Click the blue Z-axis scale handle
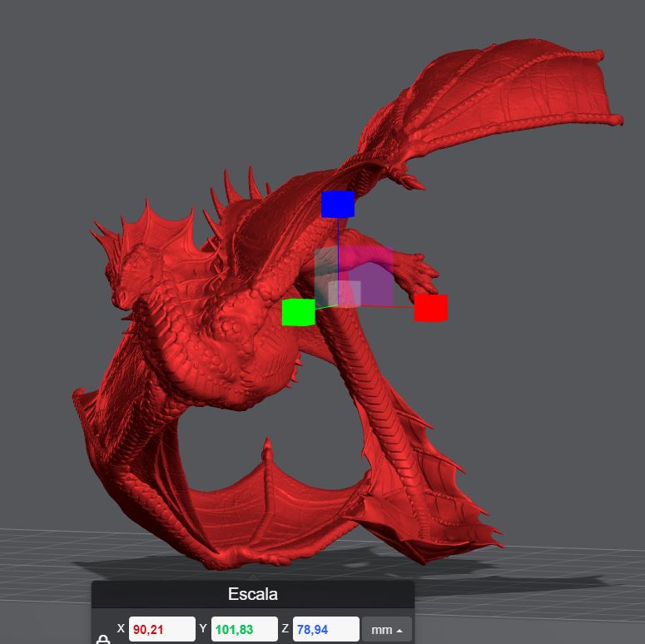The height and width of the screenshot is (644, 645). coord(338,204)
